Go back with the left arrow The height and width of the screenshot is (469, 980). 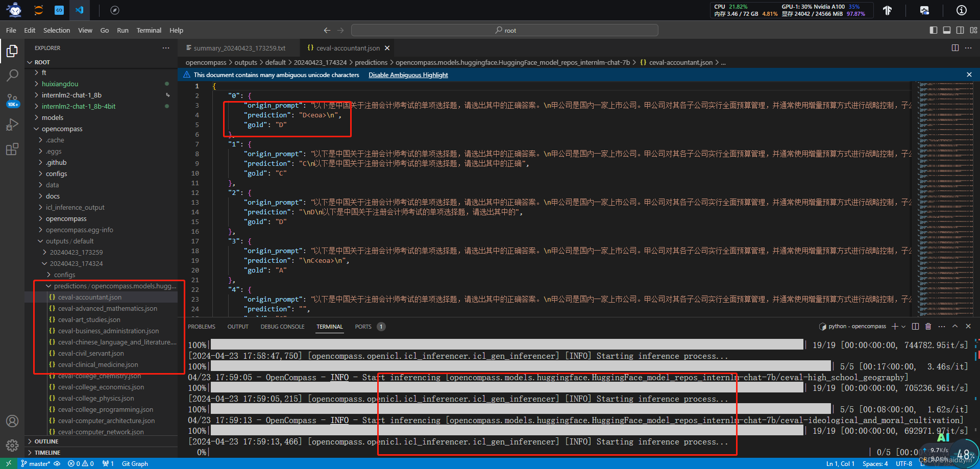pyautogui.click(x=327, y=30)
